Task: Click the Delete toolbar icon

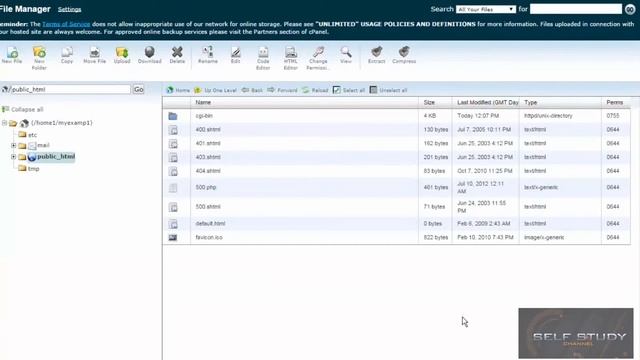Action: [177, 55]
